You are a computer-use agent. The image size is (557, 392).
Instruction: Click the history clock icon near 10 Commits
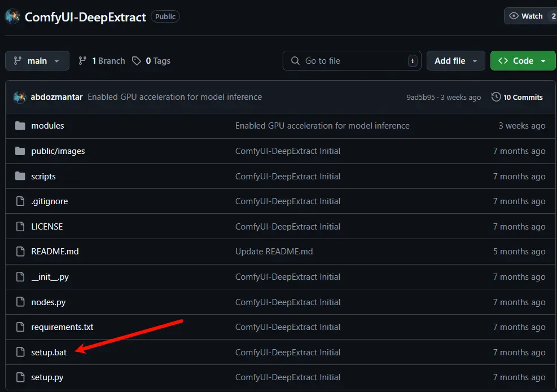(x=496, y=97)
